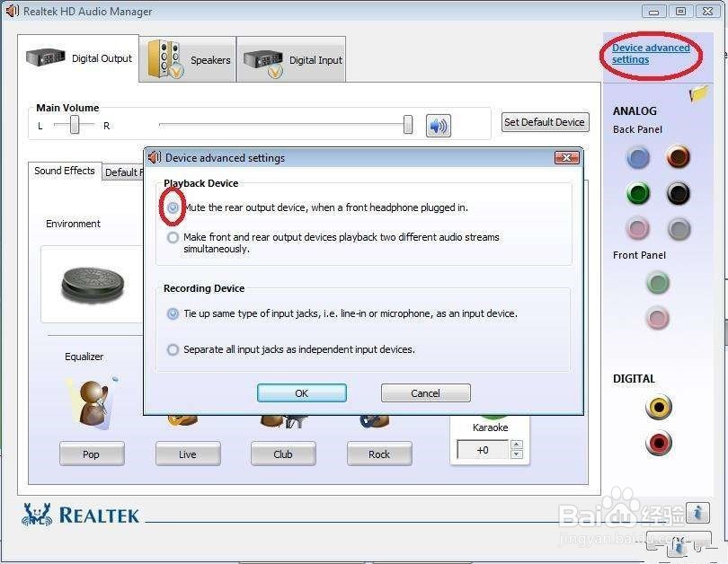Viewport: 728px width, 564px height.
Task: Click the Karaoke +0 value field
Action: coord(483,450)
